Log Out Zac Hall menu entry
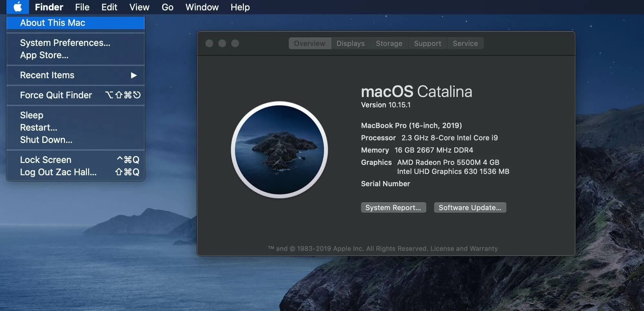 pos(76,172)
